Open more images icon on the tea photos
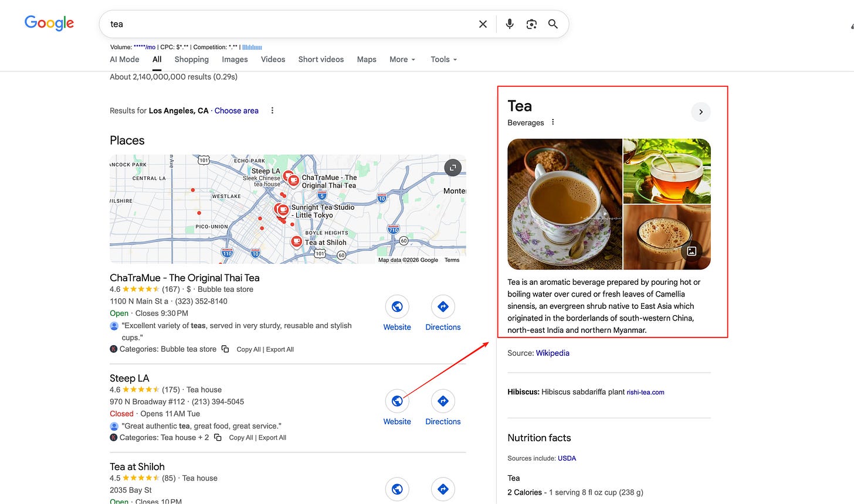854x504 pixels. (x=692, y=251)
